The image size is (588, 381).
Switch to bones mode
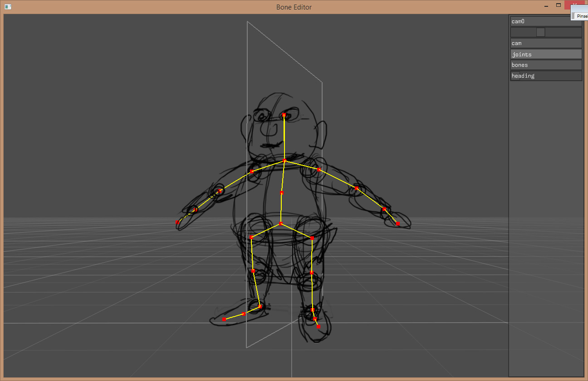546,65
